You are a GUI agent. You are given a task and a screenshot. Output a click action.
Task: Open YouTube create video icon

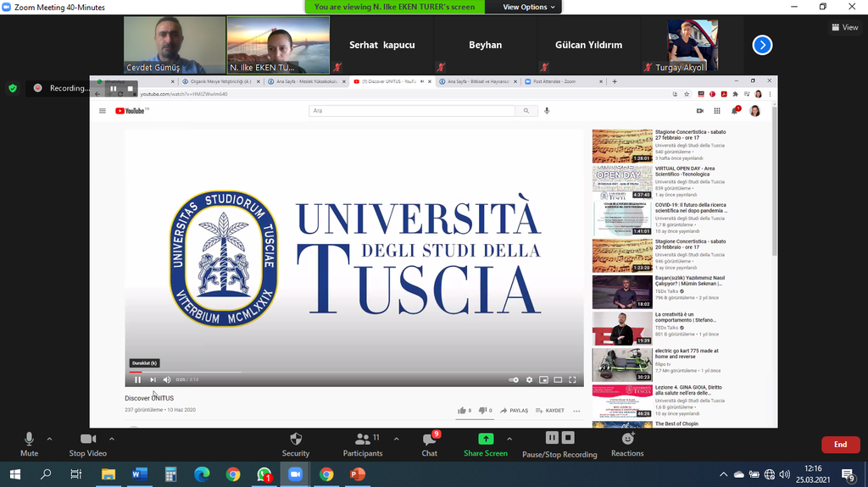699,111
